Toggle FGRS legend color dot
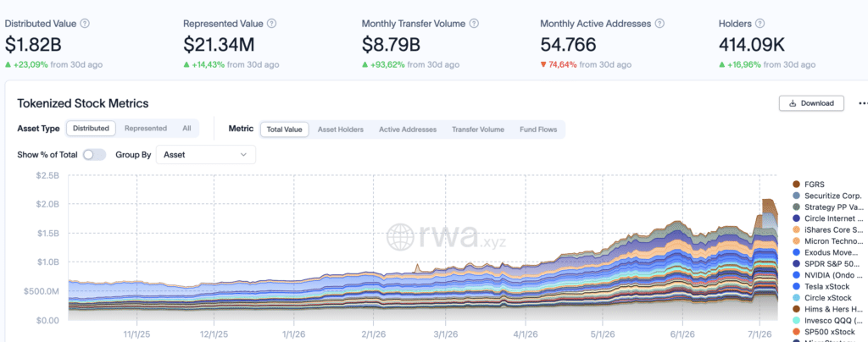This screenshot has height=342, width=868. (796, 184)
